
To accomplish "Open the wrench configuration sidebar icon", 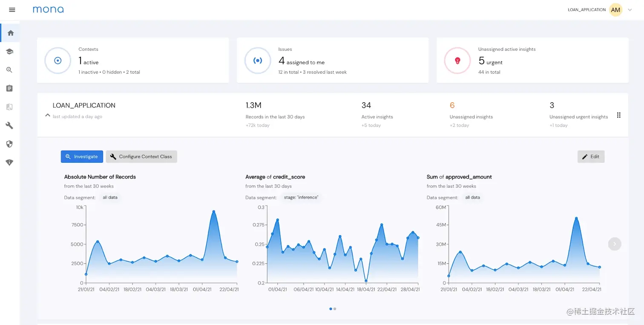I will pyautogui.click(x=9, y=125).
